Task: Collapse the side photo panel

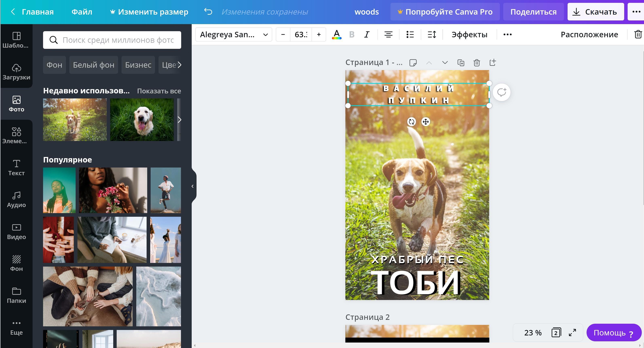Action: click(192, 186)
